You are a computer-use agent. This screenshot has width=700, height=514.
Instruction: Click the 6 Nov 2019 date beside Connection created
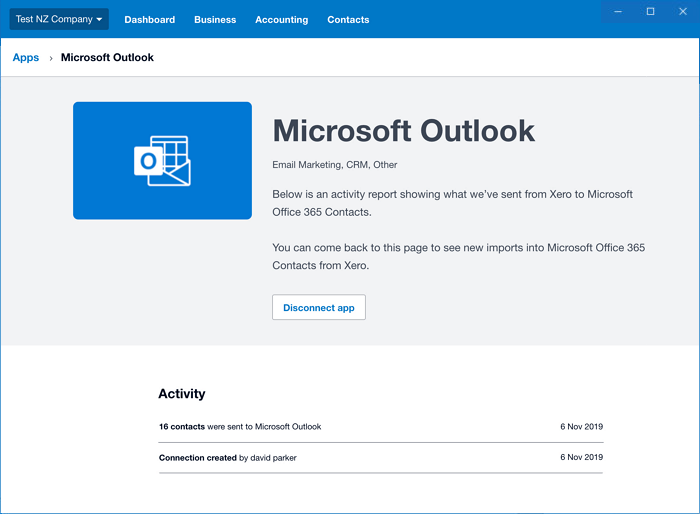pos(581,457)
